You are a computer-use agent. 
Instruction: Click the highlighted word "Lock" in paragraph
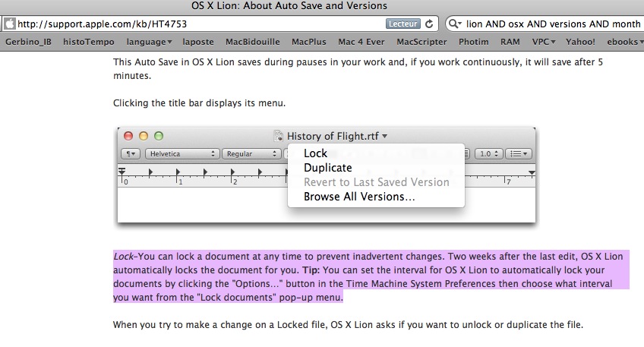click(x=123, y=256)
